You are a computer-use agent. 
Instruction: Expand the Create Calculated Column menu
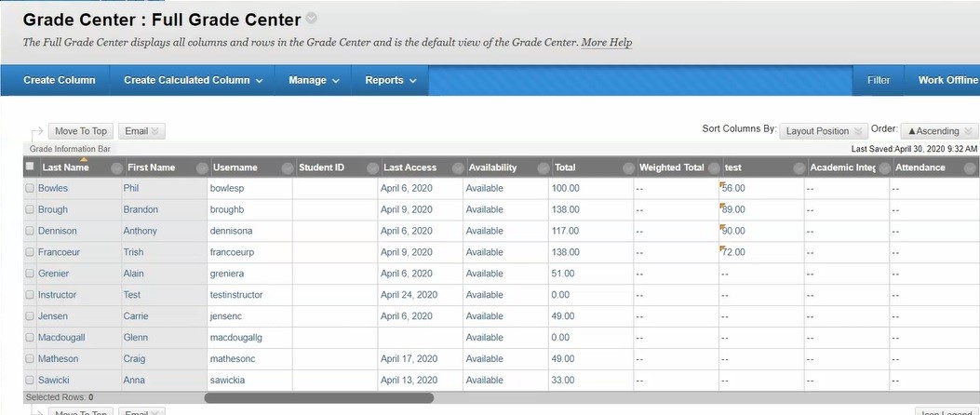pos(194,80)
